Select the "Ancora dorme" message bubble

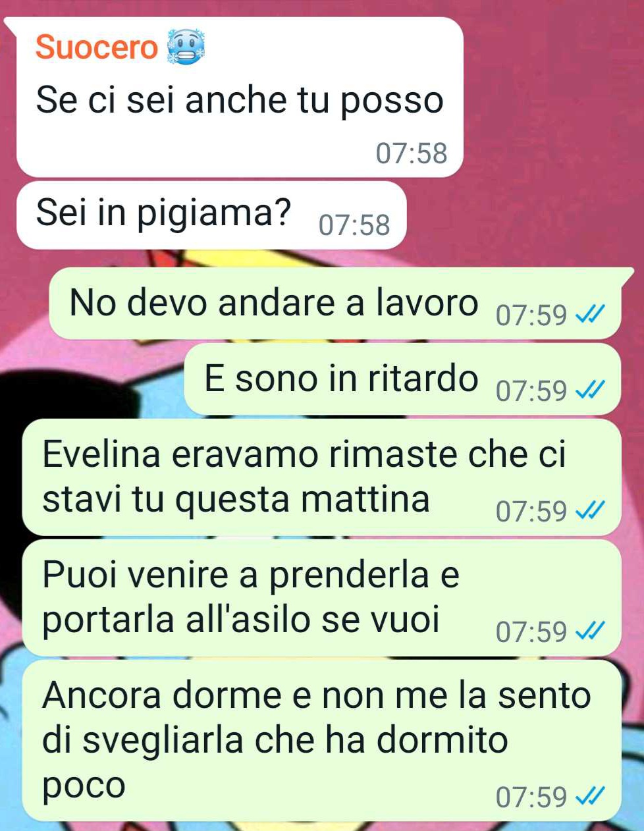point(321,741)
